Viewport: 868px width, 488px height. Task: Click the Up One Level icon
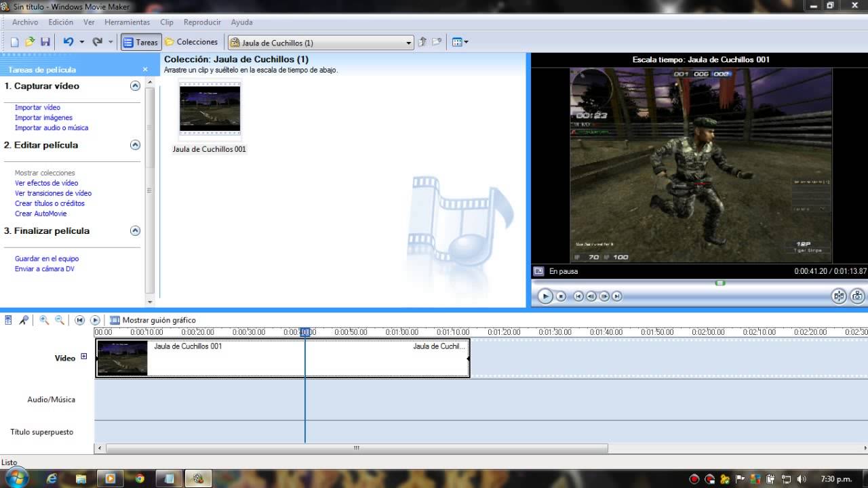[422, 42]
